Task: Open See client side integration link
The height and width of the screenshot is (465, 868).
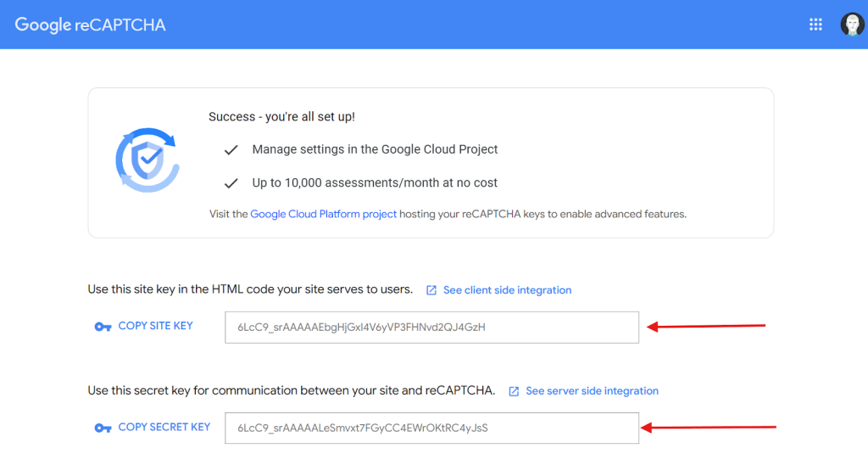Action: click(x=507, y=290)
